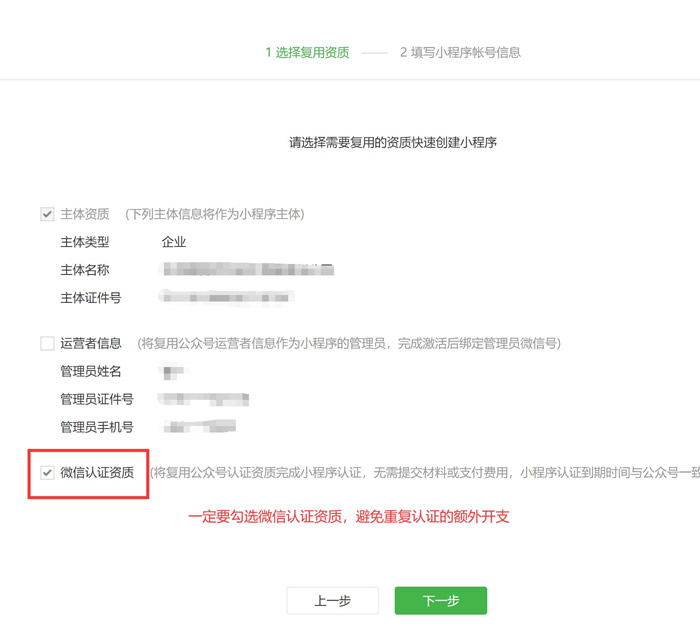Viewport: 700px width, 628px height.
Task: Click the 企业 subject type value
Action: [x=174, y=242]
